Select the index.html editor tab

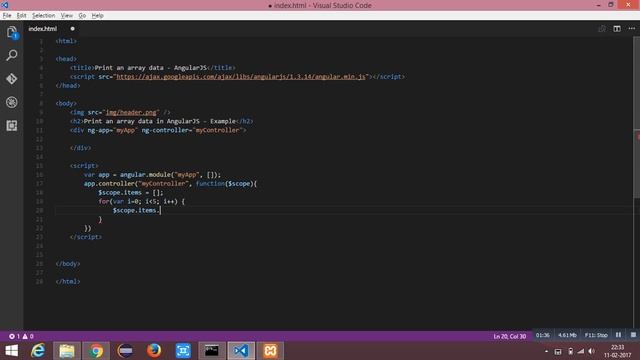tap(51, 29)
